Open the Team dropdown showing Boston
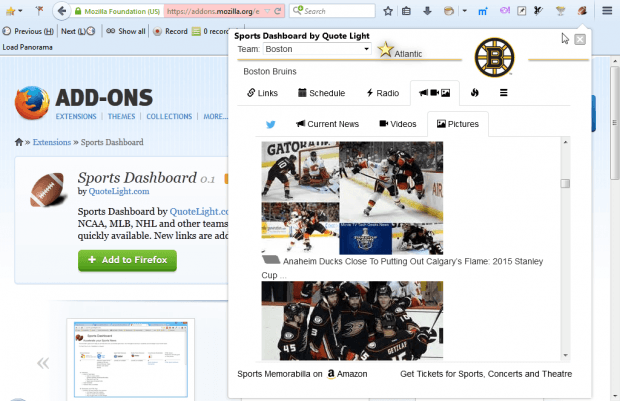620x401 pixels. point(317,49)
